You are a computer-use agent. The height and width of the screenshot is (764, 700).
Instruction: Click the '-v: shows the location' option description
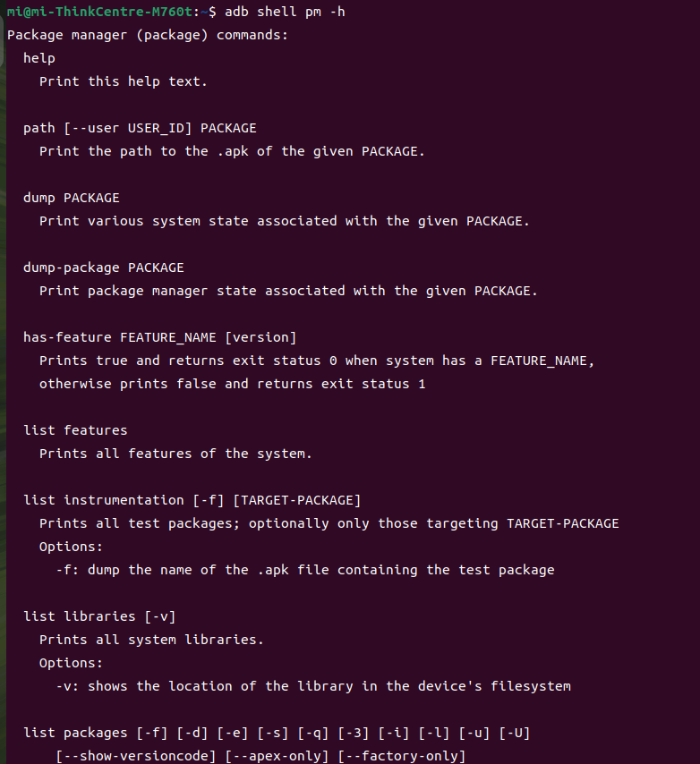pos(313,686)
